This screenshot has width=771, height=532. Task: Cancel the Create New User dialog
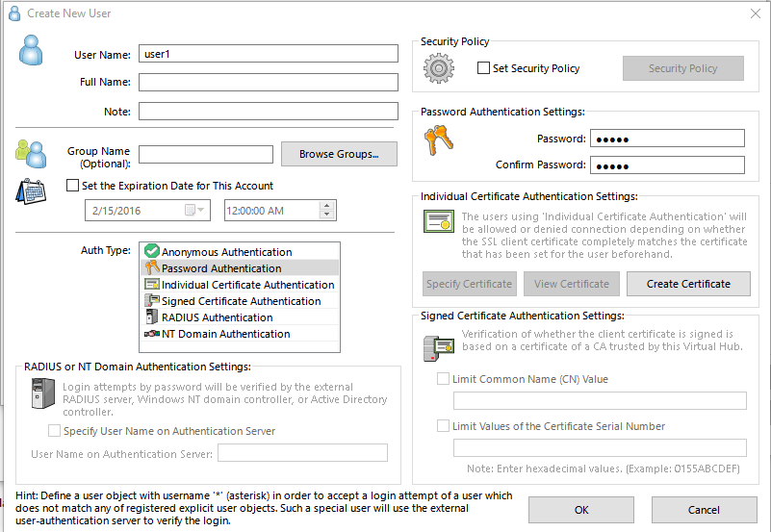coord(705,510)
